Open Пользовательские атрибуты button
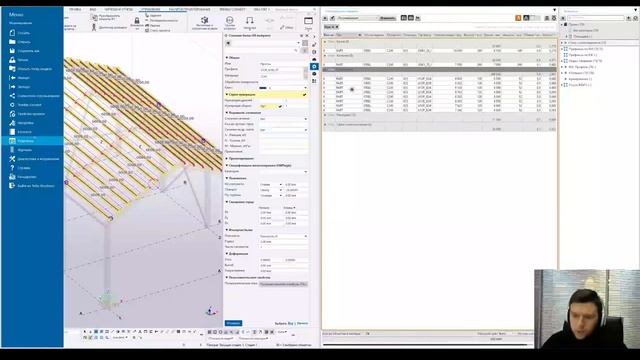This screenshot has width=640, height=360. tap(283, 284)
